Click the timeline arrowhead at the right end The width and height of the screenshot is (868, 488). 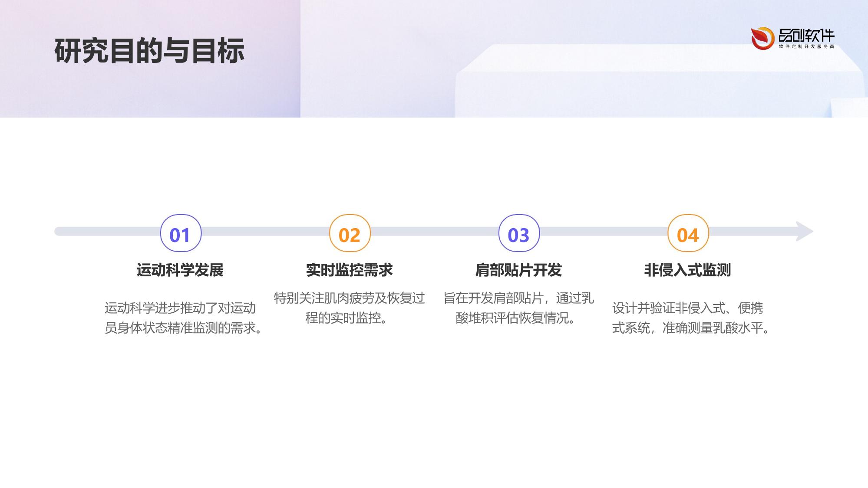tap(805, 231)
